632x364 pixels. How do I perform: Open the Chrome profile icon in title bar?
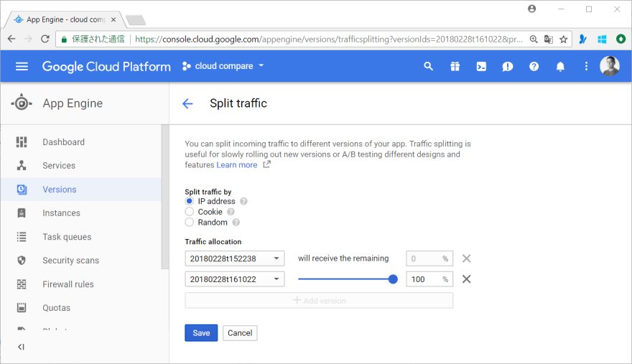pos(532,9)
